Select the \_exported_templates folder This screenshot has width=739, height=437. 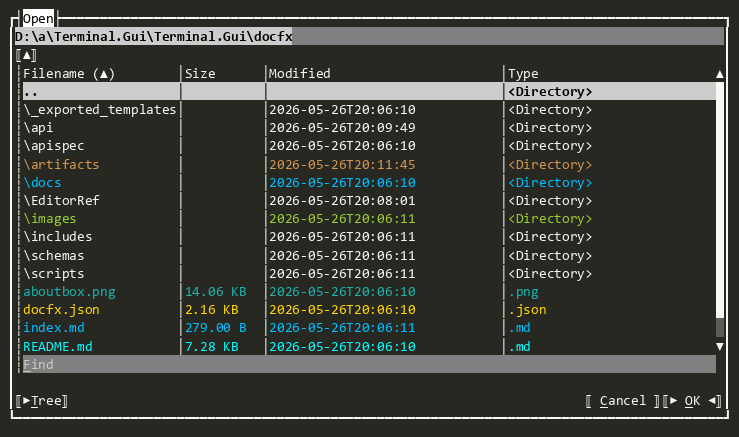(x=99, y=109)
